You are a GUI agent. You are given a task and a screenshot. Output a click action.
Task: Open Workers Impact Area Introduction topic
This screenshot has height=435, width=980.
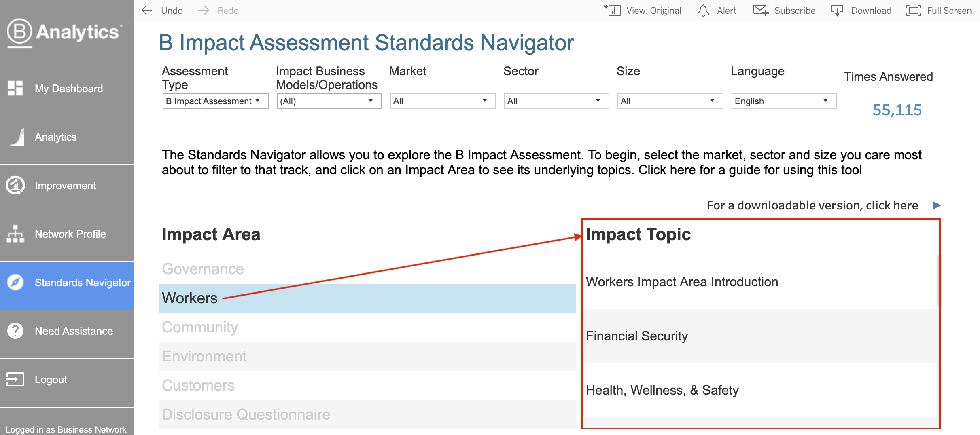click(760, 282)
